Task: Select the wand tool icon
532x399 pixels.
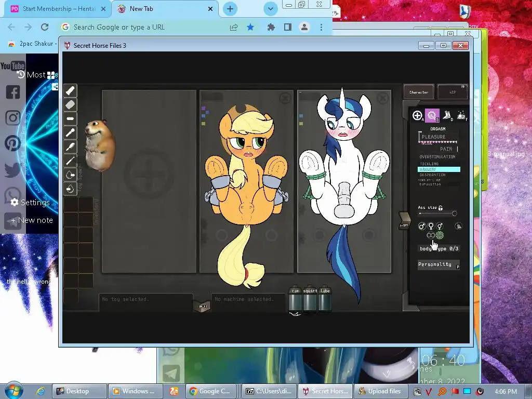Action: [x=70, y=132]
